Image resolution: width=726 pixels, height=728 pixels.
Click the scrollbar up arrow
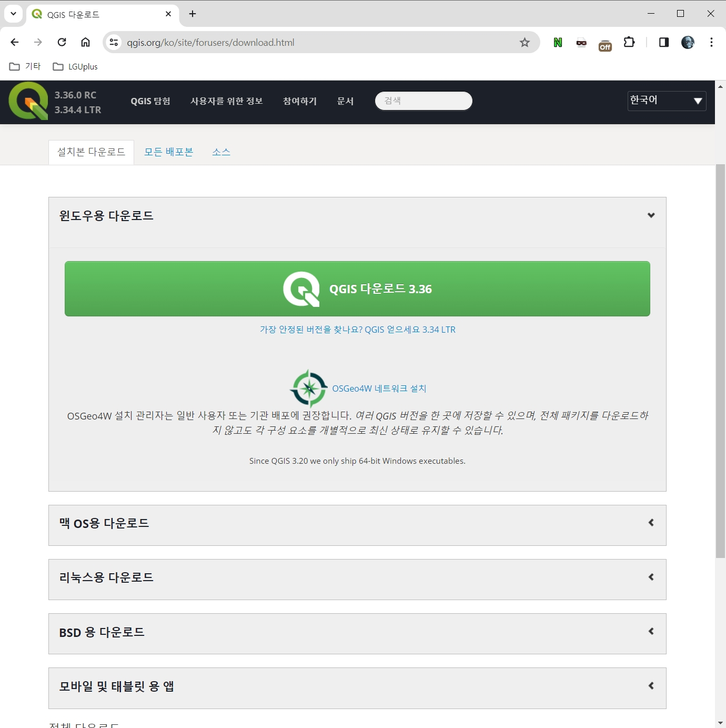pyautogui.click(x=720, y=86)
